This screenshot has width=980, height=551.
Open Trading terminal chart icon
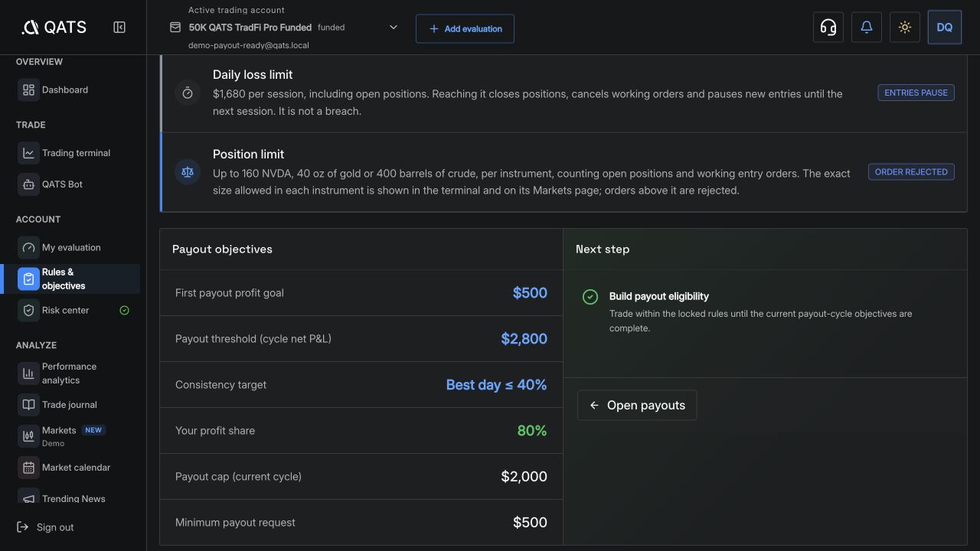pyautogui.click(x=28, y=153)
